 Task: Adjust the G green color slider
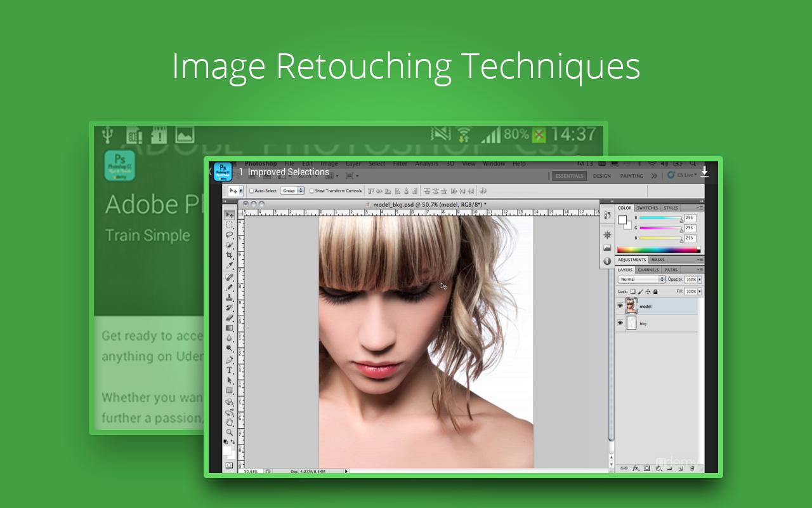pos(660,228)
